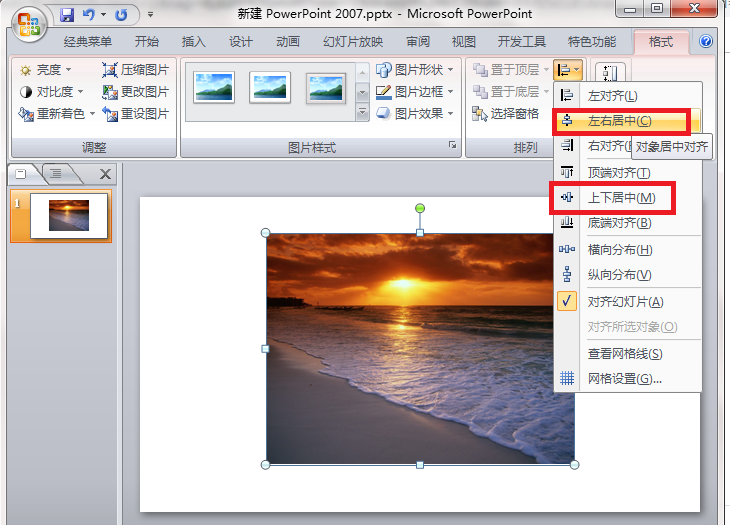Open the 特色功能 tab
Screen dimensions: 730x525
click(x=591, y=42)
